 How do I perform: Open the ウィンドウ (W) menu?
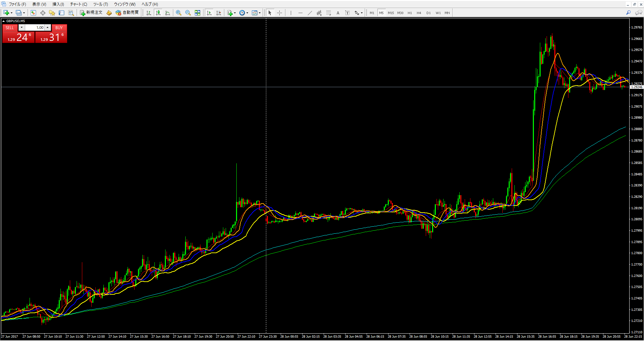pyautogui.click(x=125, y=4)
